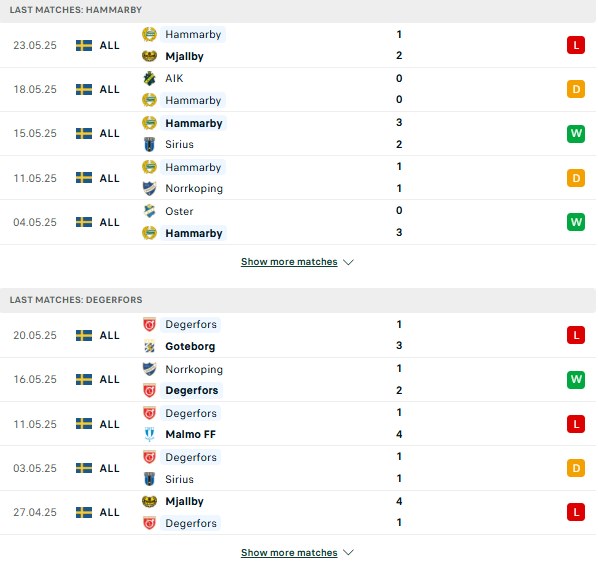Click Norrkoping crest in the 16.05.25 Degerfors match

point(149,369)
